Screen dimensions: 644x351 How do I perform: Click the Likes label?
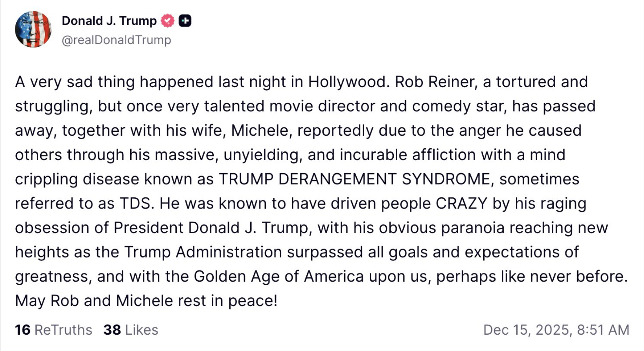pos(141,330)
